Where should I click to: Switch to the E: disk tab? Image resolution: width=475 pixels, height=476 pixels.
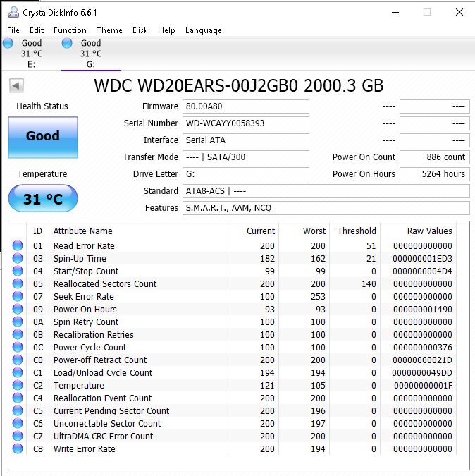coord(31,54)
